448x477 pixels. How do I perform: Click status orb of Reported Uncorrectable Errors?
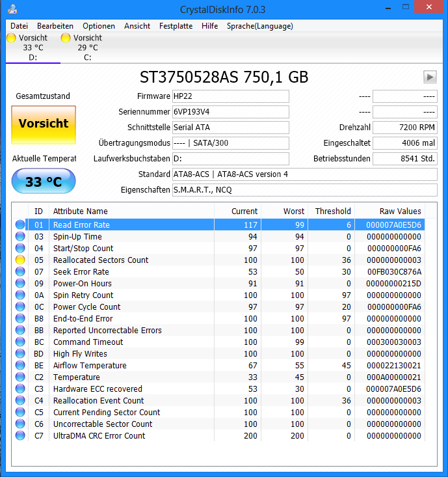pyautogui.click(x=20, y=330)
